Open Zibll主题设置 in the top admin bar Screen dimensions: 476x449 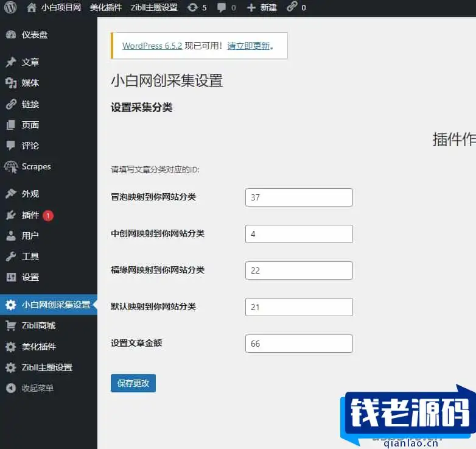click(154, 7)
